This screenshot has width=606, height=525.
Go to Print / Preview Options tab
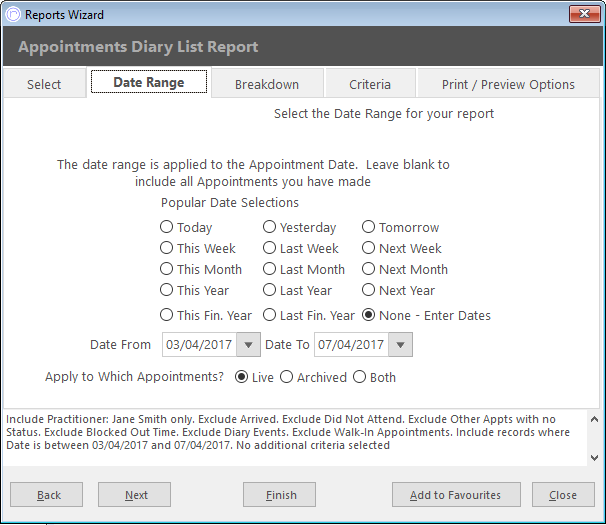click(x=508, y=84)
